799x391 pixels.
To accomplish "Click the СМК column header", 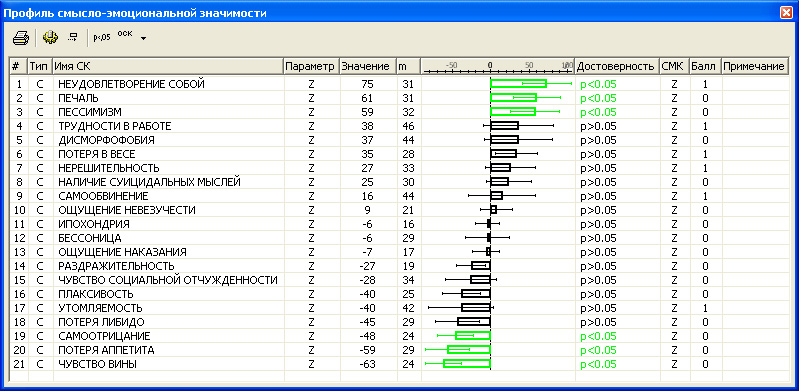I will point(675,66).
